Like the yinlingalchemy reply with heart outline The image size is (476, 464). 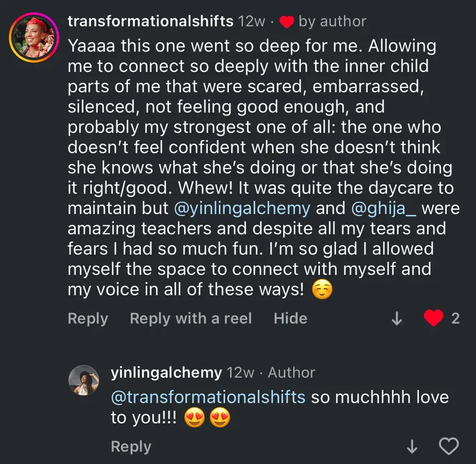click(449, 446)
